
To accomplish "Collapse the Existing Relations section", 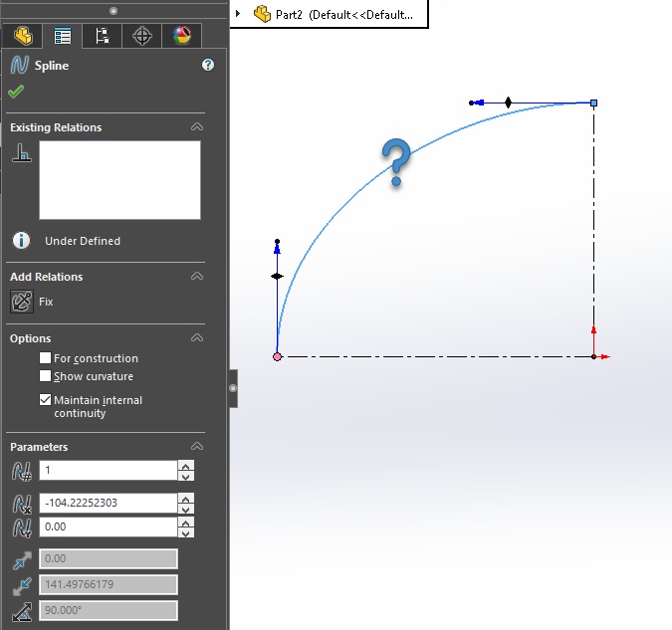I will click(x=197, y=126).
